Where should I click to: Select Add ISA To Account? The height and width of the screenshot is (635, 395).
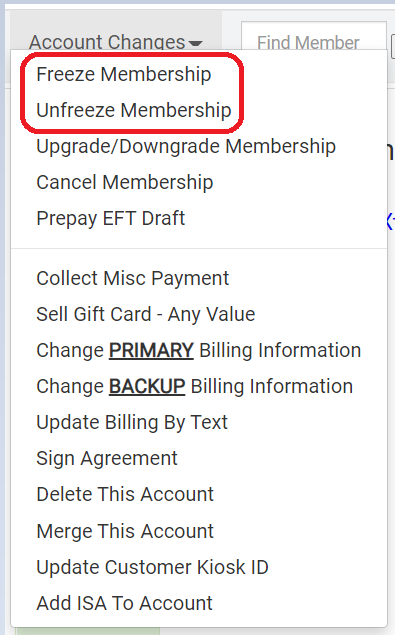pos(124,603)
